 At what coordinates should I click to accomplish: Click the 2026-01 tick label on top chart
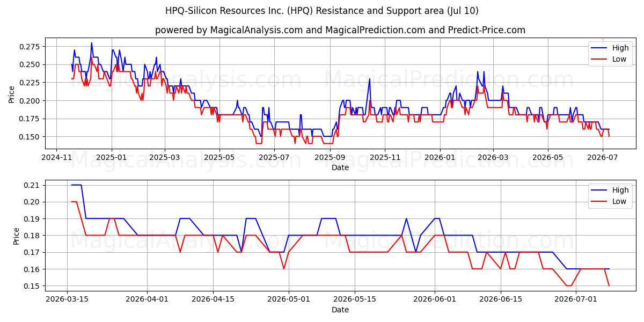(x=440, y=158)
